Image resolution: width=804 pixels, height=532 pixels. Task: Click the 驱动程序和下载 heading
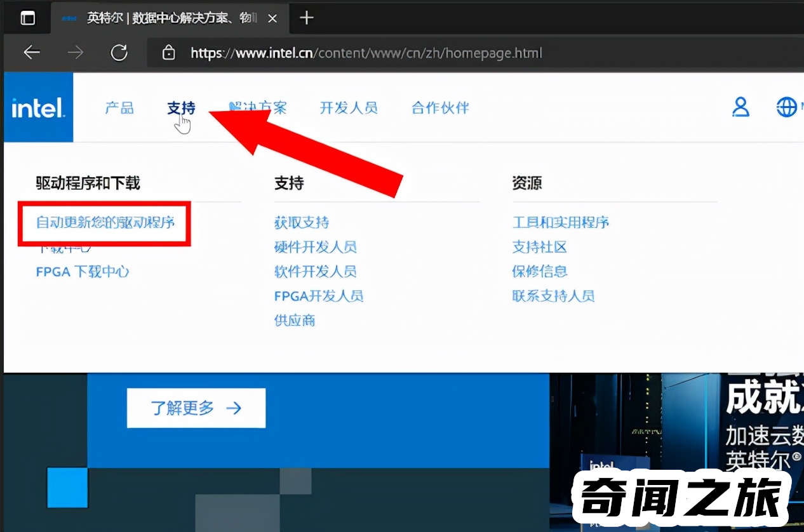(88, 183)
